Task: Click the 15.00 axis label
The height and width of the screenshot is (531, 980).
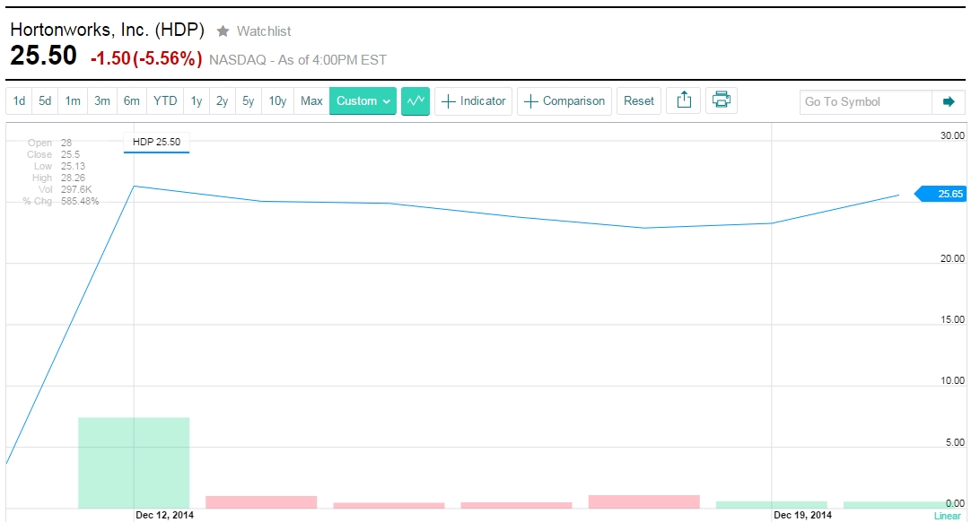Action: [x=952, y=320]
